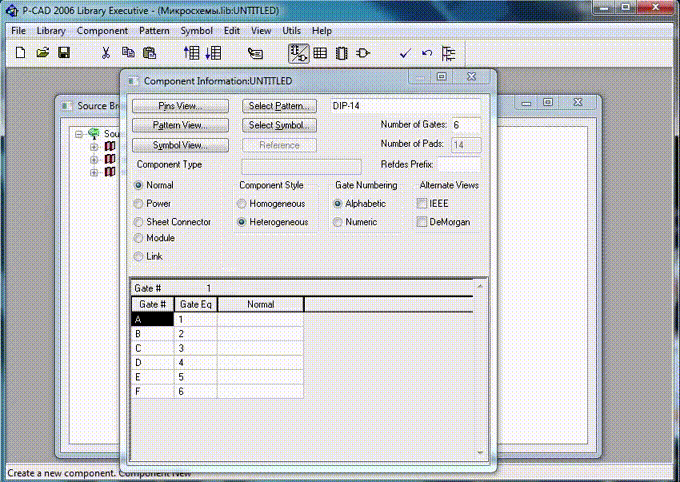Viewport: 680px width, 482px height.
Task: Choose the Homogeneous component style
Action: point(242,203)
